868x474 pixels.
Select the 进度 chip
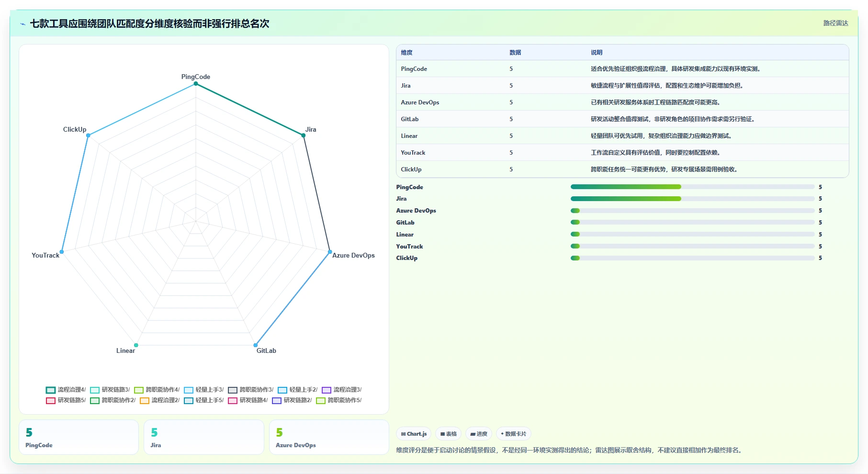coord(479,434)
